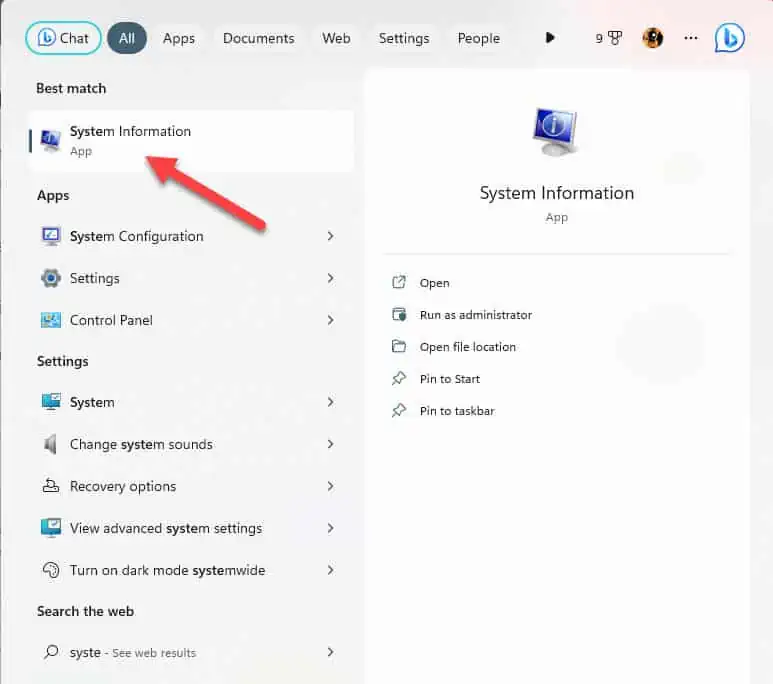
Task: Click the Recovery options icon
Action: click(x=51, y=486)
